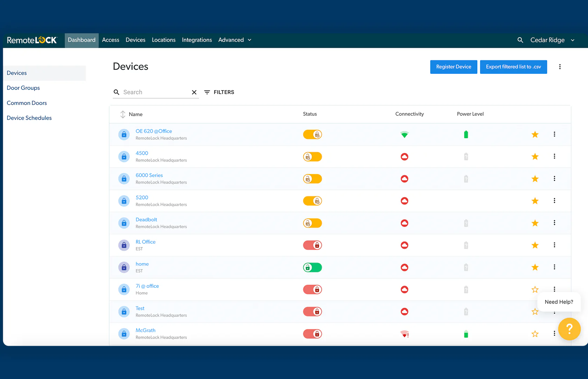Click the unknown battery icon for 6000 Series

click(x=466, y=179)
